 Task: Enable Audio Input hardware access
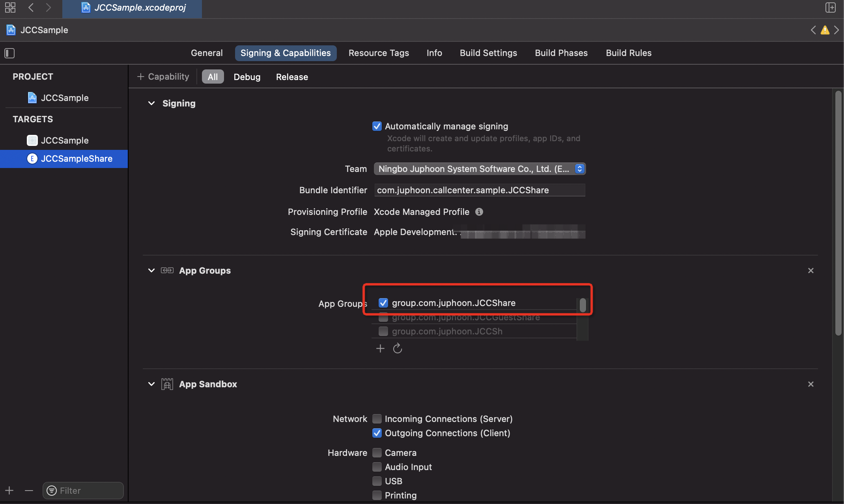click(x=377, y=467)
